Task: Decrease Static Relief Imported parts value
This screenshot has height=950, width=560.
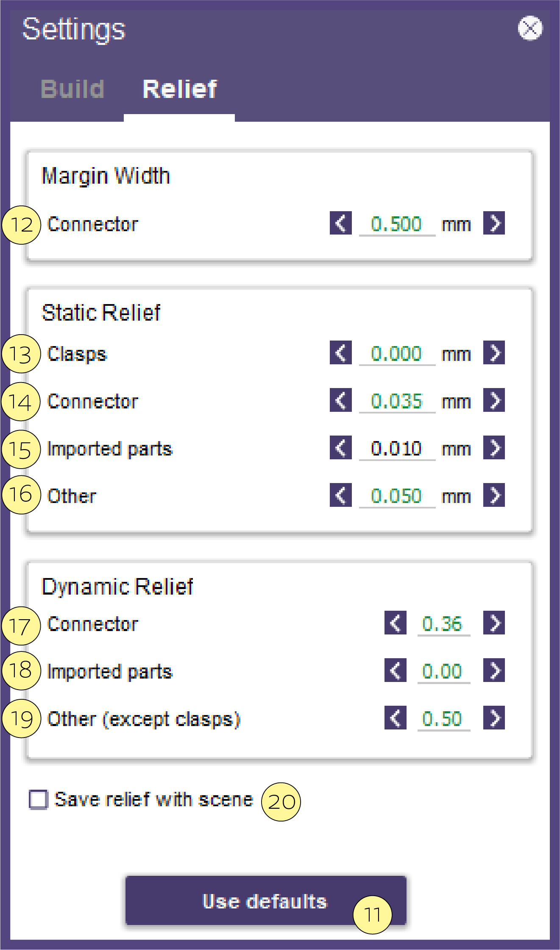Action: [341, 447]
